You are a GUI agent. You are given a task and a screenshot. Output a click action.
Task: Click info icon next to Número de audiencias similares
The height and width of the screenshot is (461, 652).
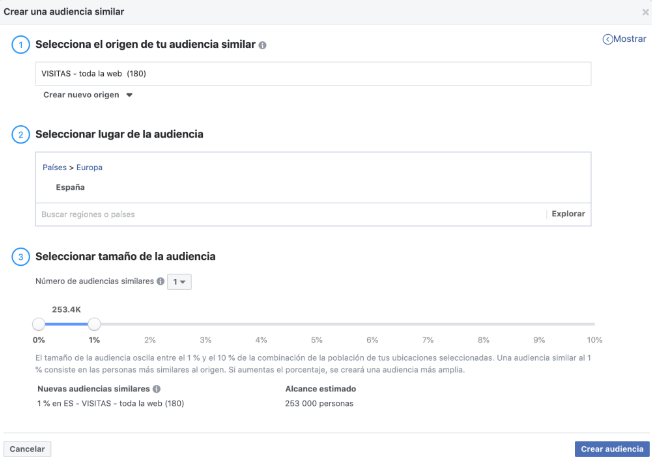click(160, 282)
